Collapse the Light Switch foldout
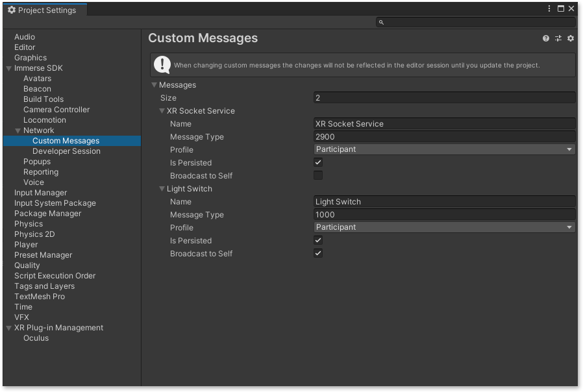Image resolution: width=583 pixels, height=392 pixels. (x=162, y=189)
